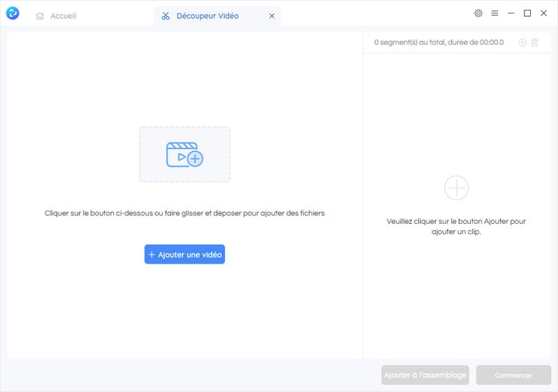
Task: Click segment count and duration text
Action: 439,43
